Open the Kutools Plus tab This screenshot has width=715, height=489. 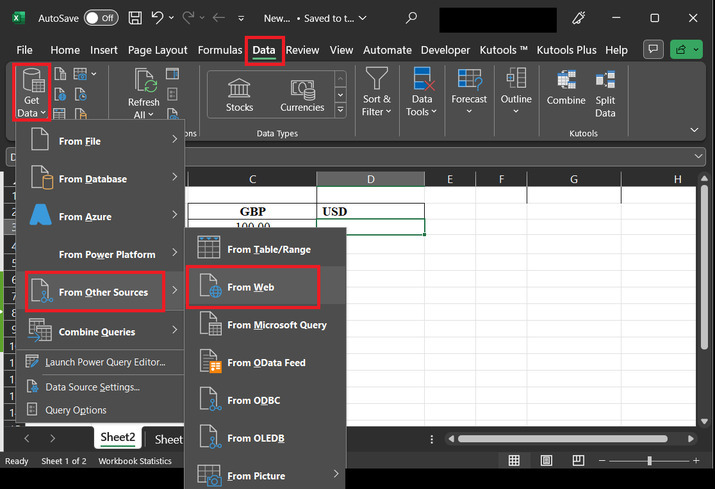coord(566,50)
